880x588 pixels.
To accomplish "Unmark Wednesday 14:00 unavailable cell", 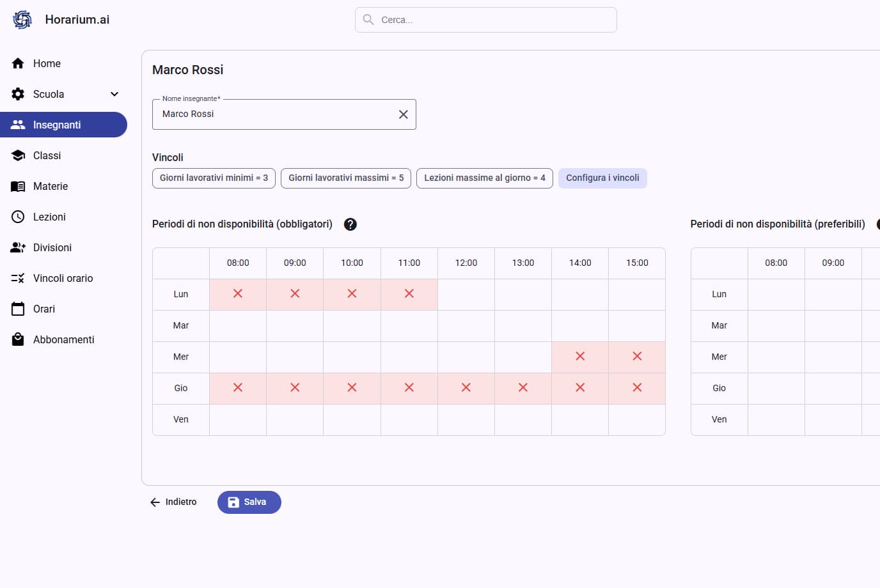I will pos(580,357).
